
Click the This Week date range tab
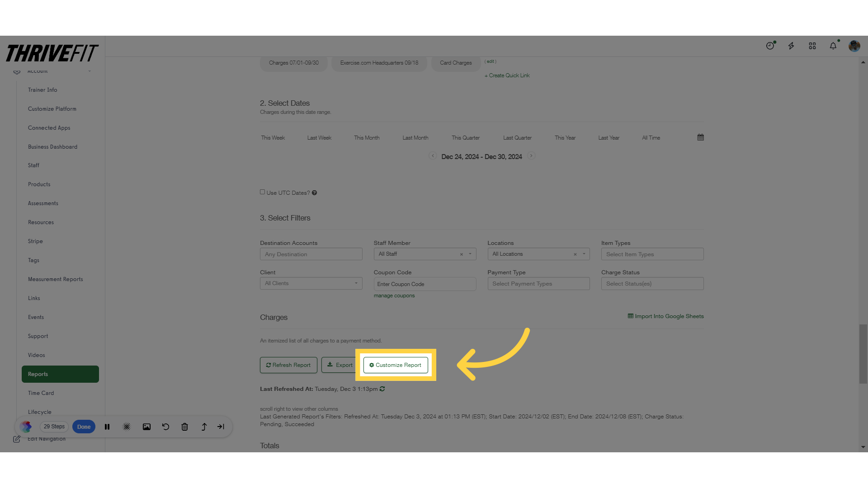coord(274,138)
